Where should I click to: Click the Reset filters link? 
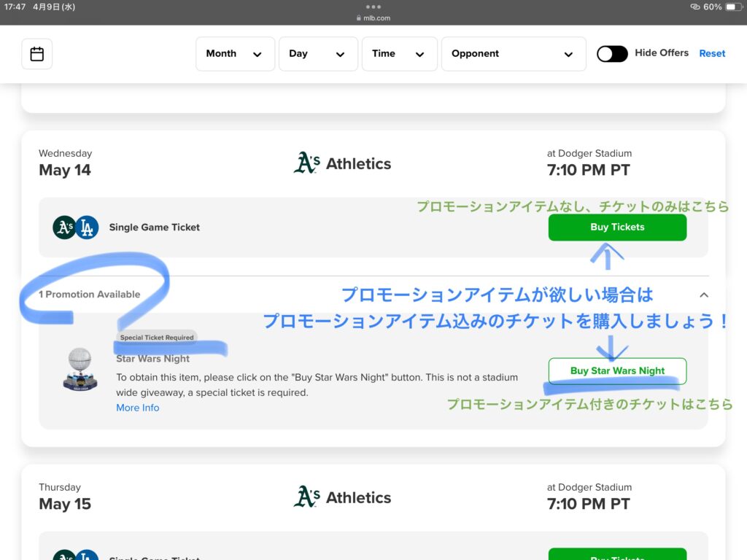(x=712, y=53)
